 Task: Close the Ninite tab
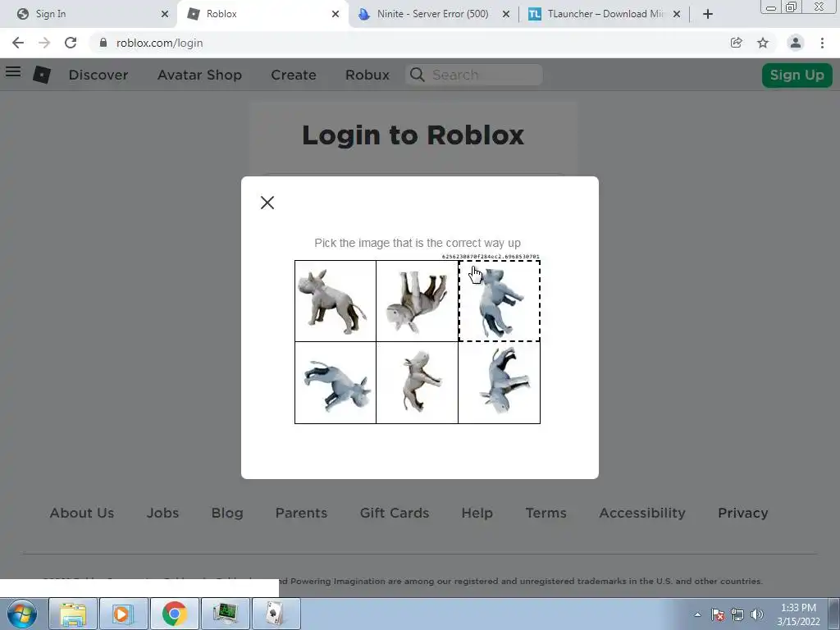(505, 14)
